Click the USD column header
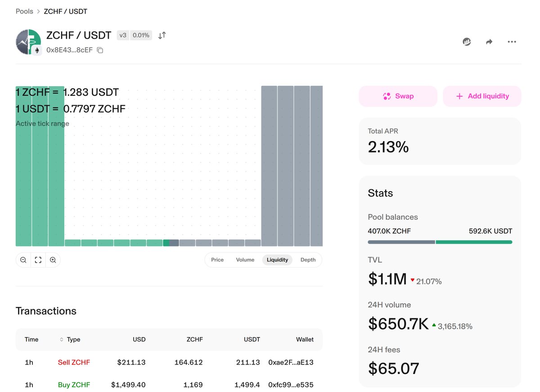The width and height of the screenshot is (540, 392). click(139, 339)
